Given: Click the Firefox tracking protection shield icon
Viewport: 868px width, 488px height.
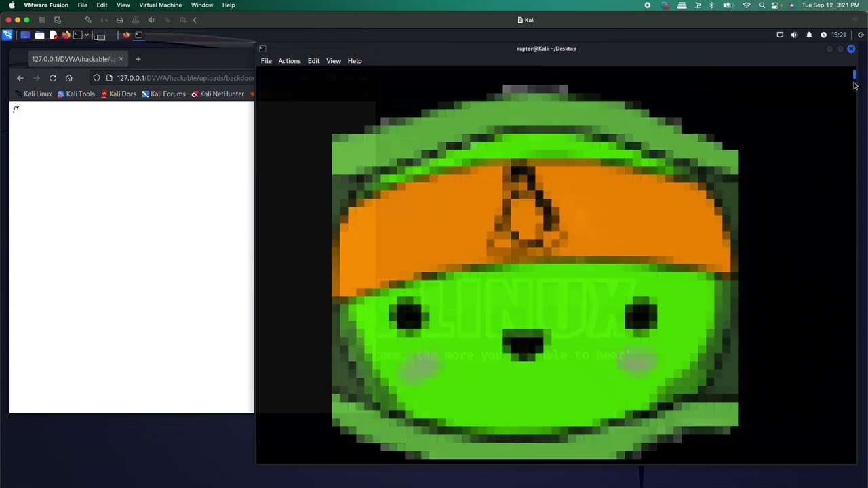Looking at the screenshot, I should tap(96, 78).
